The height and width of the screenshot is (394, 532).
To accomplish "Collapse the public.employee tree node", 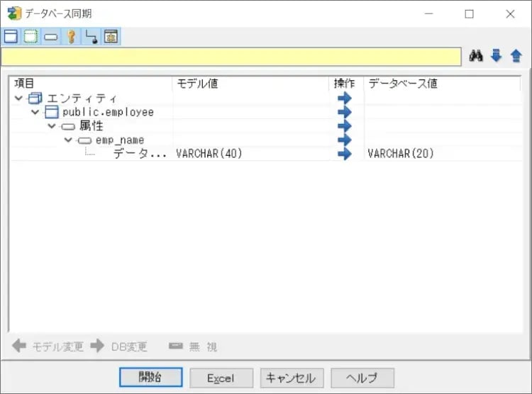I will 35,112.
